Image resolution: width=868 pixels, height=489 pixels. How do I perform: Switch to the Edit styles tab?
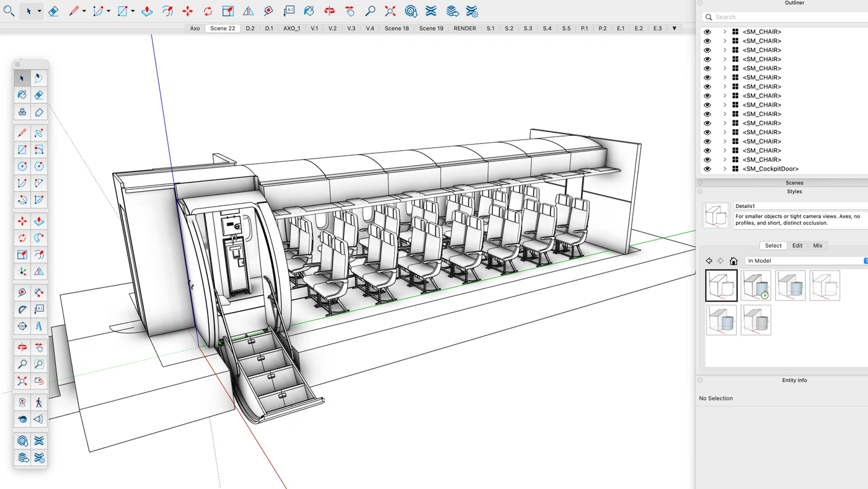(797, 246)
